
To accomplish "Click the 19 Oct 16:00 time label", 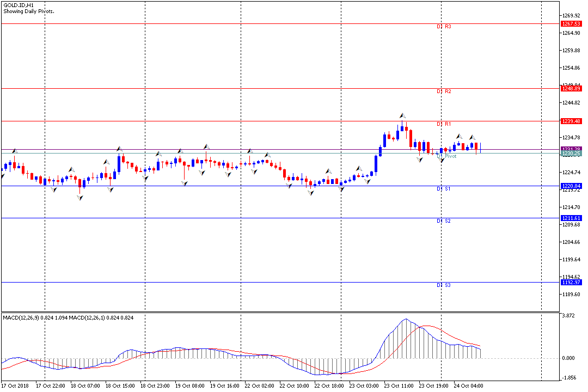I will (225, 386).
